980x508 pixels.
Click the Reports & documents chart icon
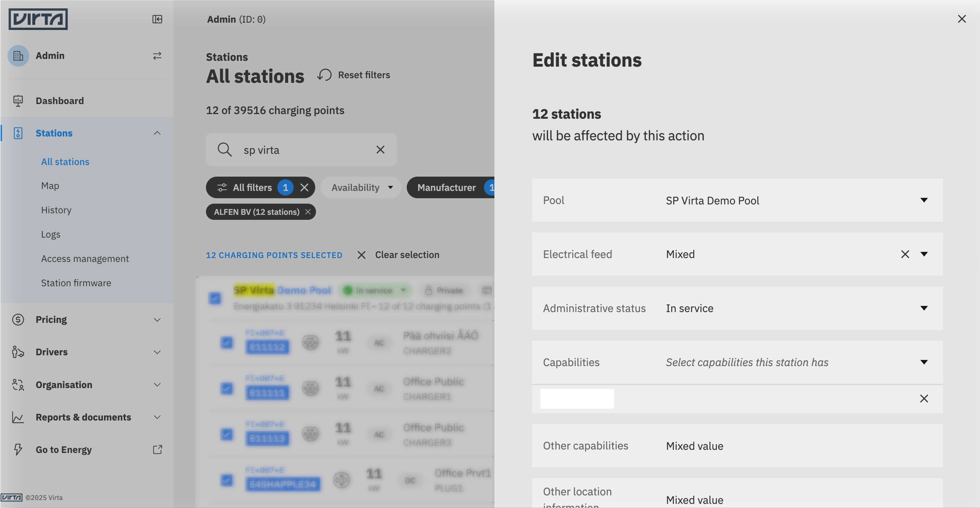click(18, 417)
